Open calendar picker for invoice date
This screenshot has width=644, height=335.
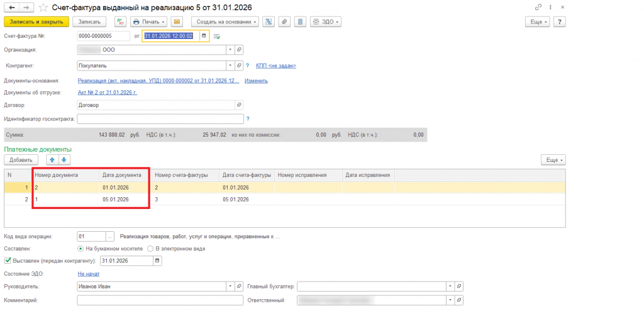(204, 36)
